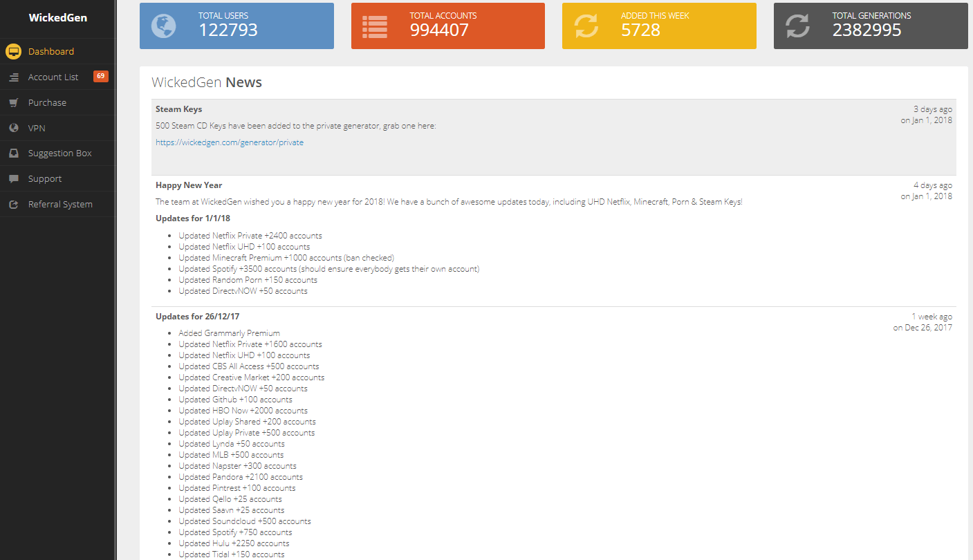Screen dimensions: 973x560
Task: Click the Referral System share icon
Action: pyautogui.click(x=13, y=205)
